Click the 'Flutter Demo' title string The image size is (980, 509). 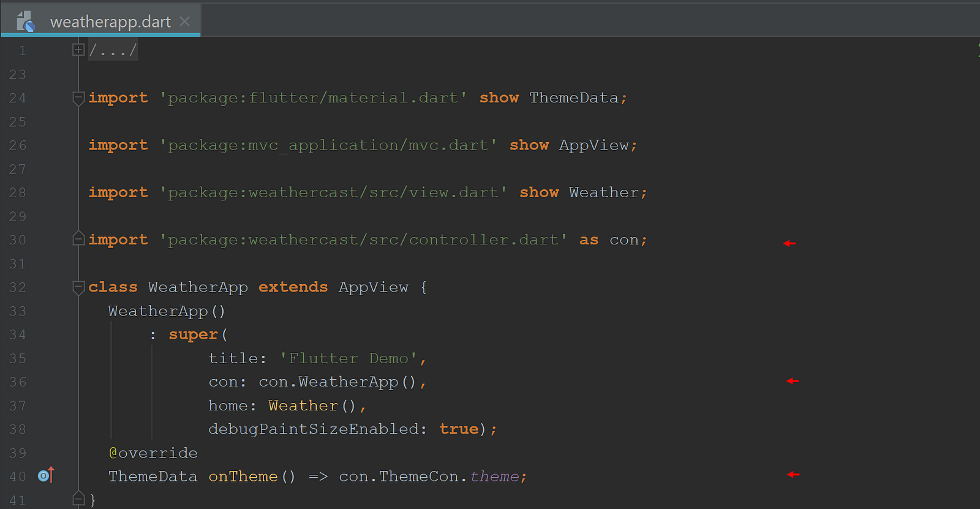point(349,358)
